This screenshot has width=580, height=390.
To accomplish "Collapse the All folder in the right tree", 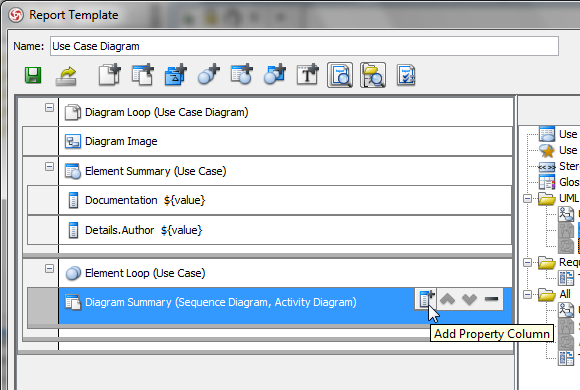I will pos(527,295).
